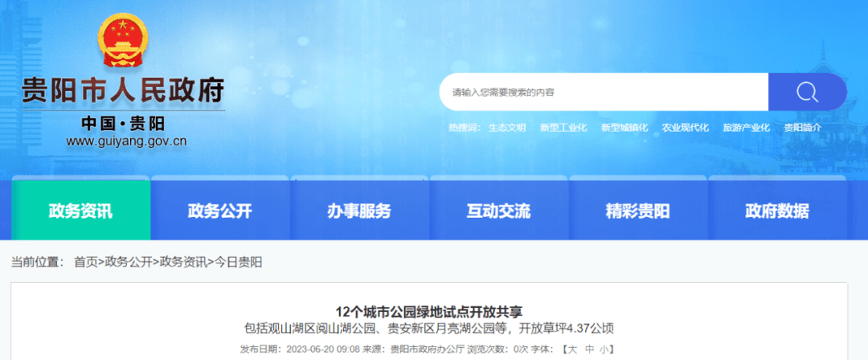This screenshot has height=360, width=868.
Task: Select the 互动交流 tab
Action: pos(499,211)
